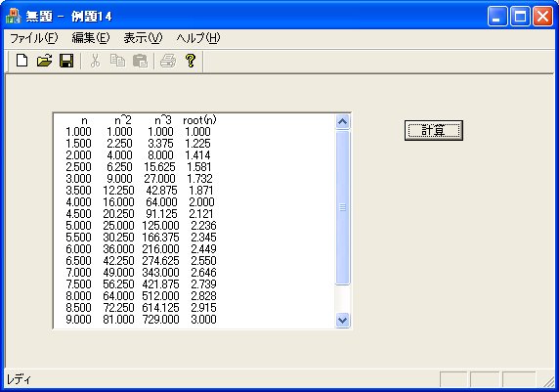Click the application icon in title bar
Screen dimensions: 559x392
pos(14,16)
